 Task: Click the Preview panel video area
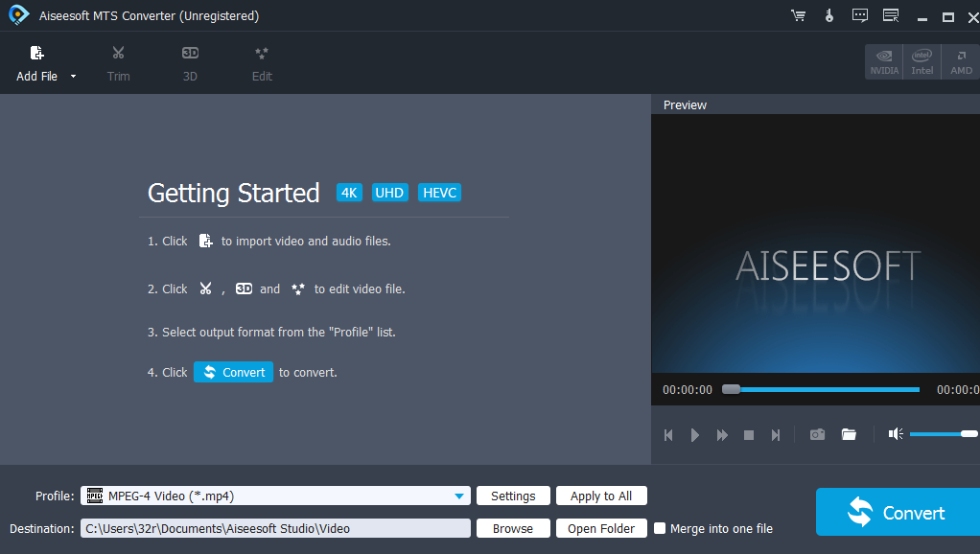point(816,243)
